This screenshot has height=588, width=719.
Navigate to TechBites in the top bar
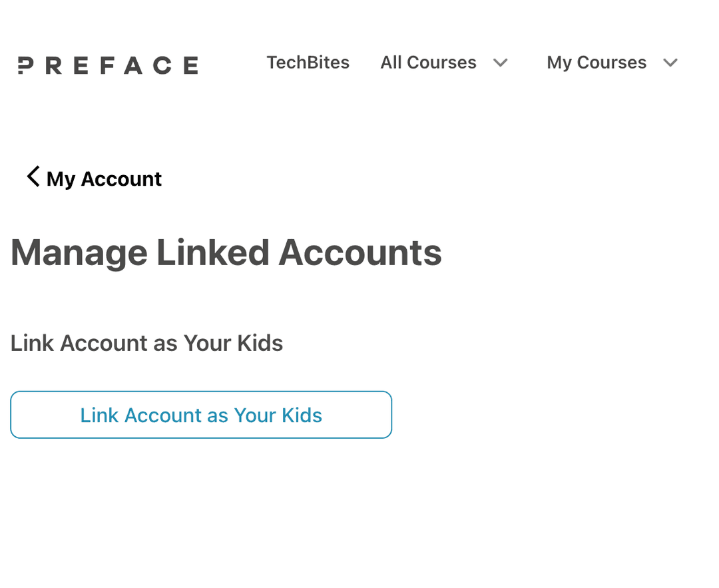[x=308, y=63]
